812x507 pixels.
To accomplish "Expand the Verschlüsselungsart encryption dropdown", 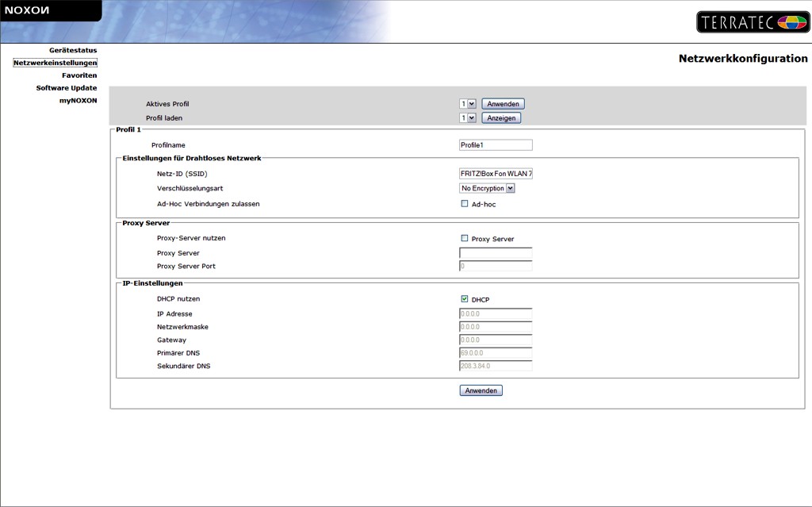I will pyautogui.click(x=487, y=188).
